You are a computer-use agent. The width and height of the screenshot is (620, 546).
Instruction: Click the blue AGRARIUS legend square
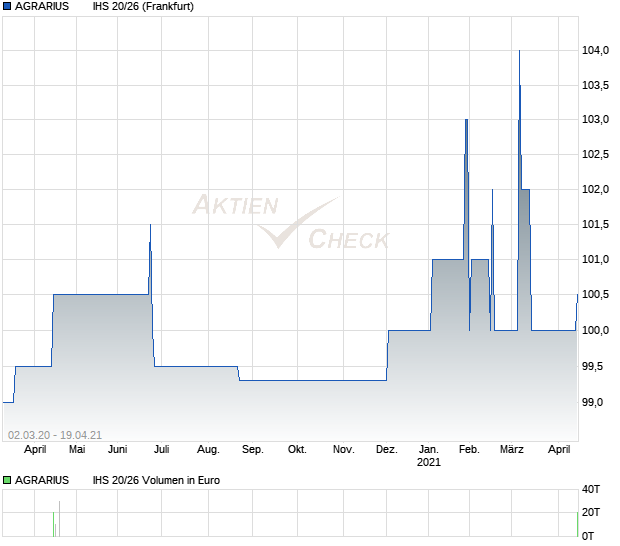(7, 6)
